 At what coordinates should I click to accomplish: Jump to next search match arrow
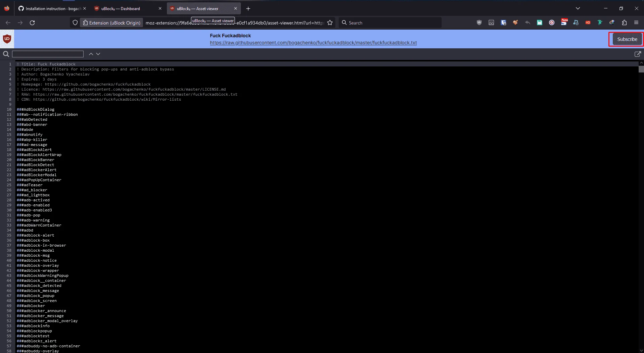[x=98, y=54]
